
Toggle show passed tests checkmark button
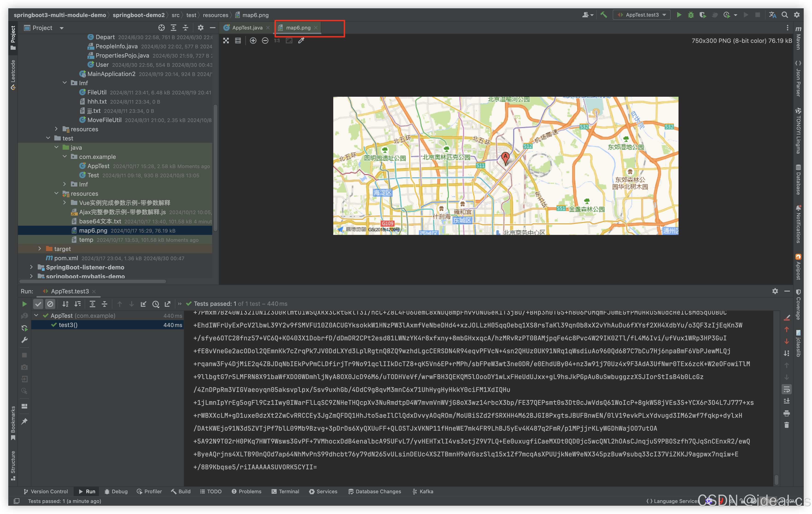(x=38, y=304)
